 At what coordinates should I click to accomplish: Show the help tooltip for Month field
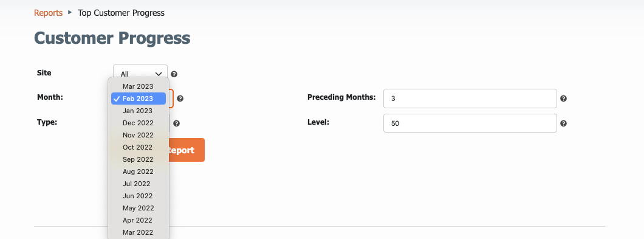click(180, 99)
